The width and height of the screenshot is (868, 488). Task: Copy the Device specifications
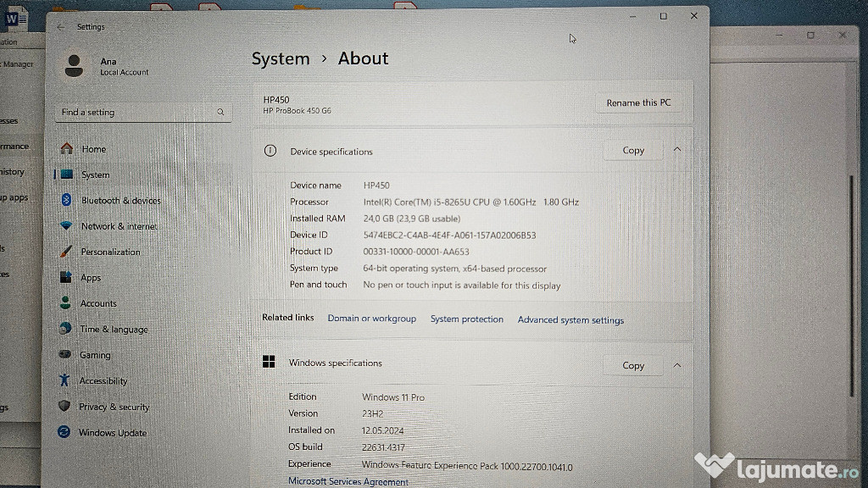[632, 150]
